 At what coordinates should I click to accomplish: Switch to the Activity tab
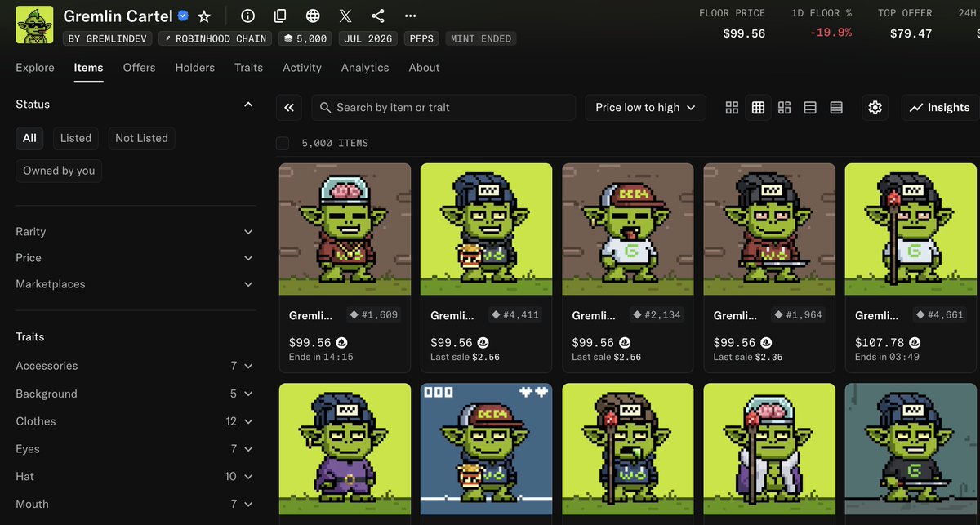coord(302,68)
